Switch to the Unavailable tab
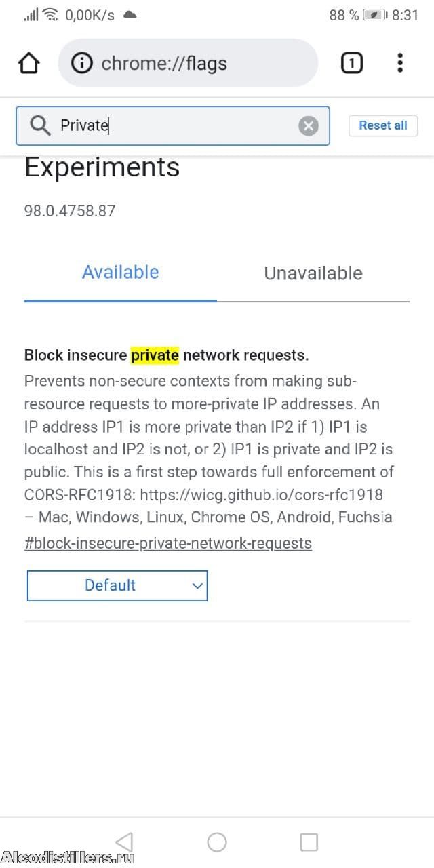Viewport: 434px width, 868px height. (x=313, y=273)
